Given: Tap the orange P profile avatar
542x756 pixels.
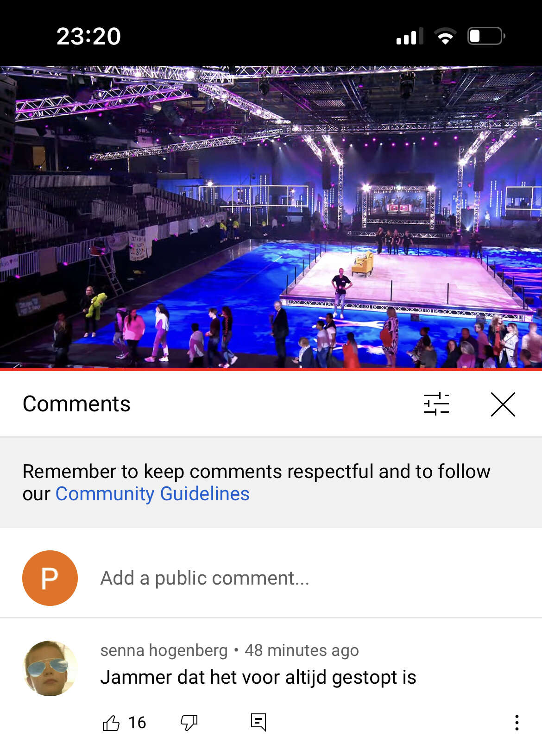Looking at the screenshot, I should (50, 578).
